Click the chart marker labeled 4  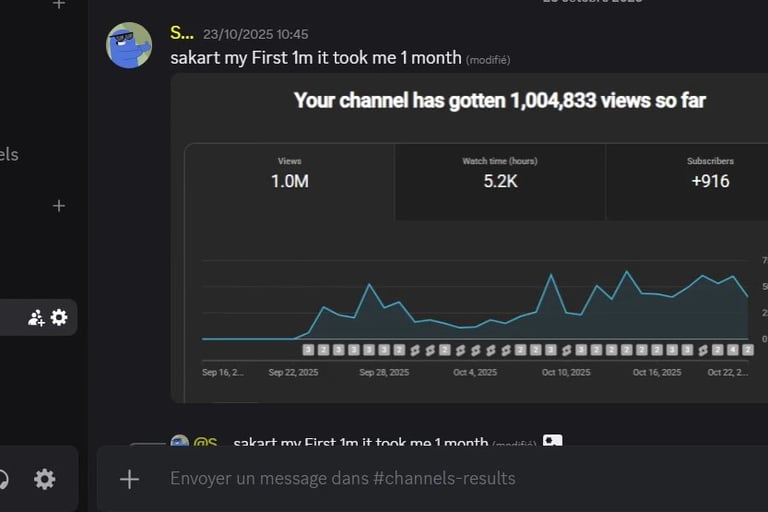(732, 350)
